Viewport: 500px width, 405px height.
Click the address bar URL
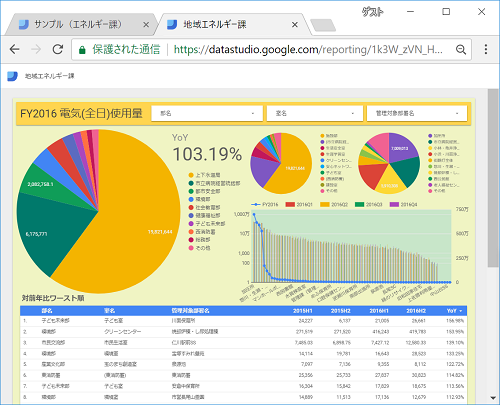point(308,49)
